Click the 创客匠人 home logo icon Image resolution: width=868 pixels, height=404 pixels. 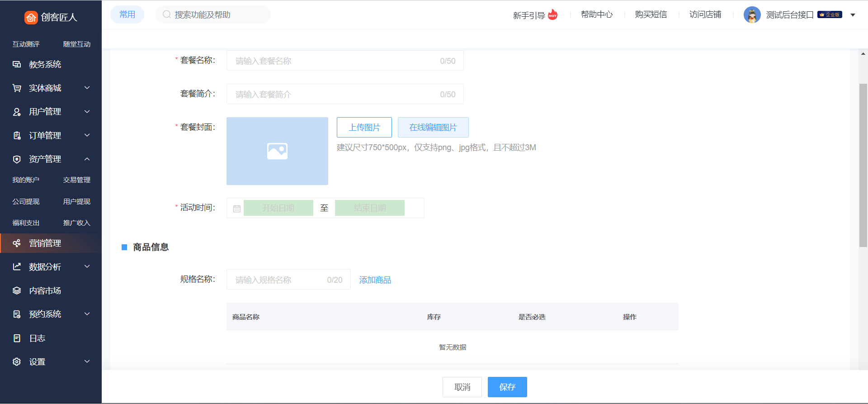[31, 17]
